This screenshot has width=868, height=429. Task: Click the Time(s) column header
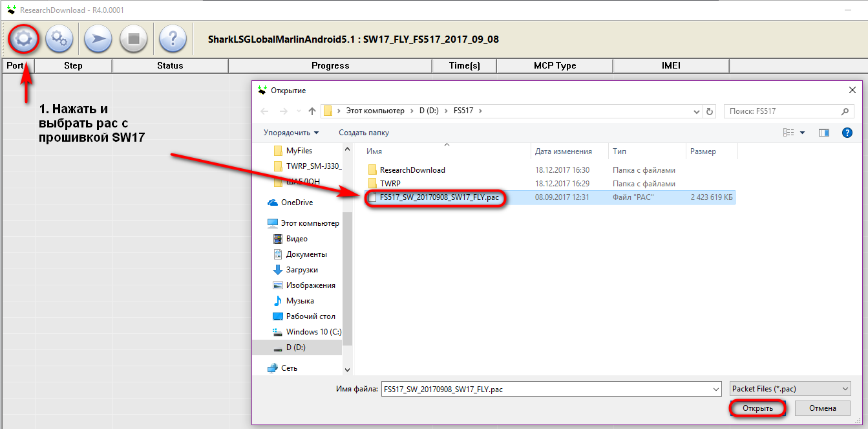[465, 65]
